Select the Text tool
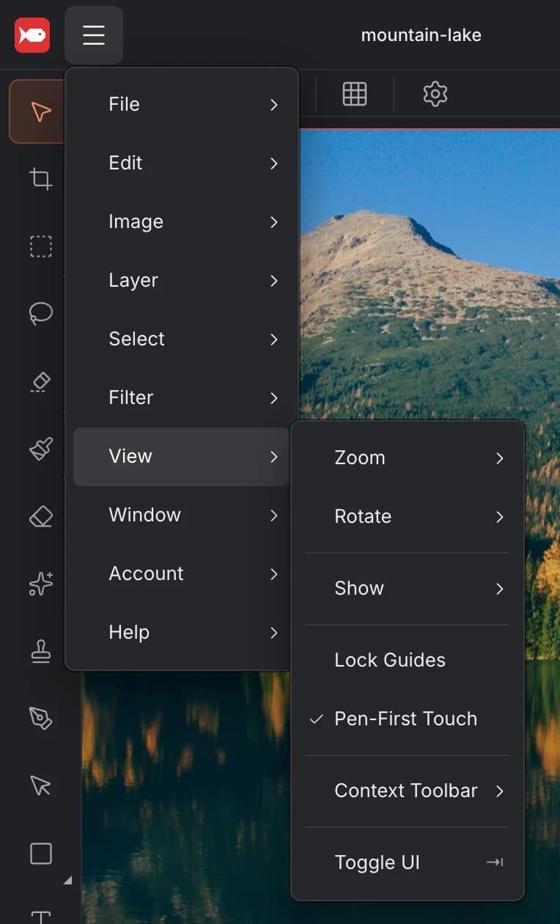Screen dimensions: 560x924 pos(40,917)
